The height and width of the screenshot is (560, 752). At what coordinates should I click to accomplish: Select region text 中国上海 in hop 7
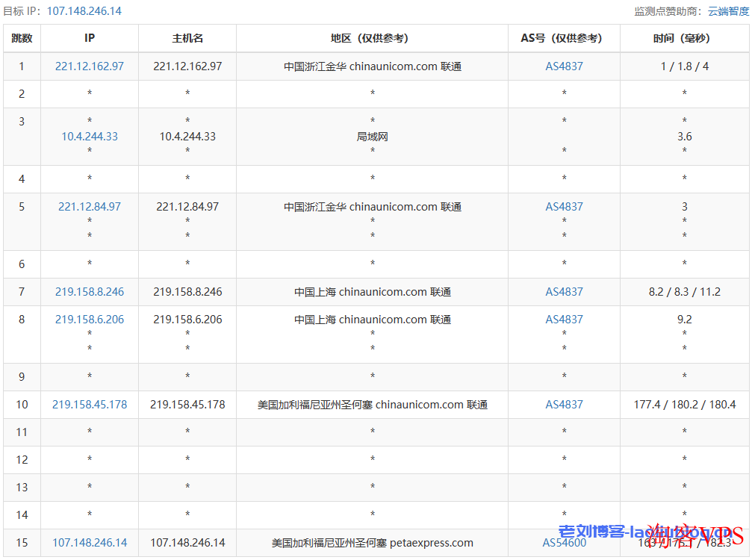point(315,291)
